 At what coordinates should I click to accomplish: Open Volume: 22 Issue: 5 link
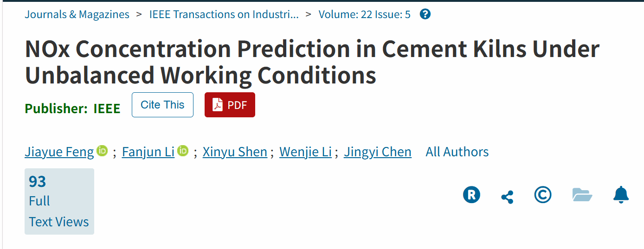pos(365,14)
